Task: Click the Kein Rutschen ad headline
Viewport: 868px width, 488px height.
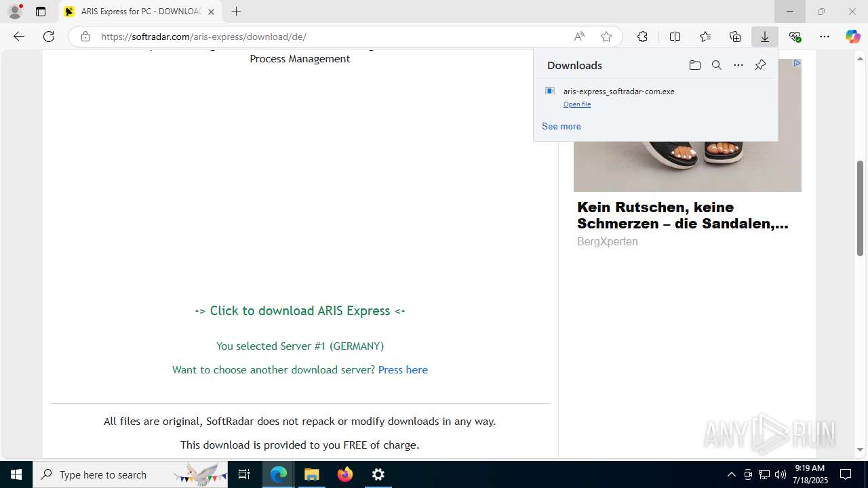Action: [683, 215]
